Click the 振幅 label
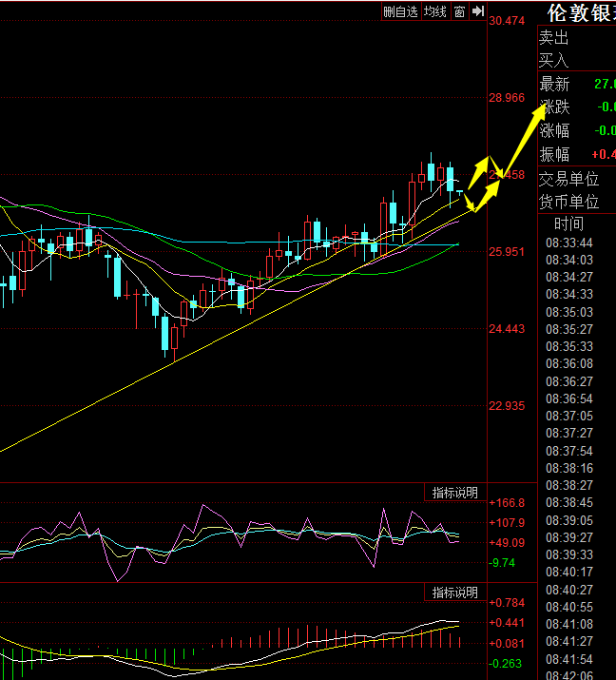This screenshot has height=680, width=616. (x=554, y=154)
